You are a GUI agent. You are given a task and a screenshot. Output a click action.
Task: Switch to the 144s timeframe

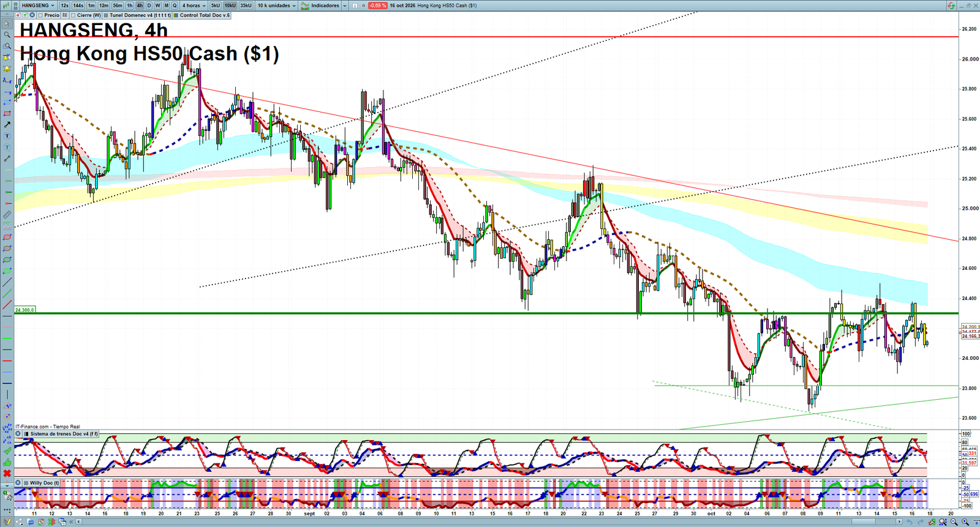(x=78, y=6)
